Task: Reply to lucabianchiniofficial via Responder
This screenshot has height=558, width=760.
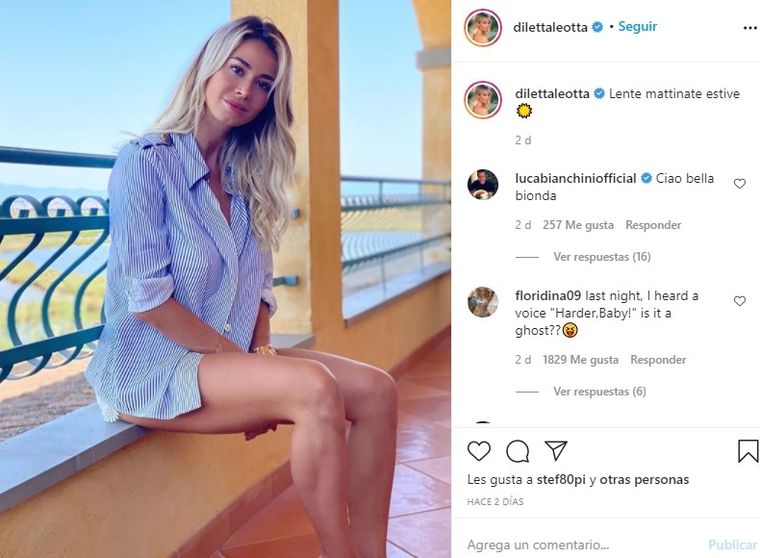Action: coord(653,225)
